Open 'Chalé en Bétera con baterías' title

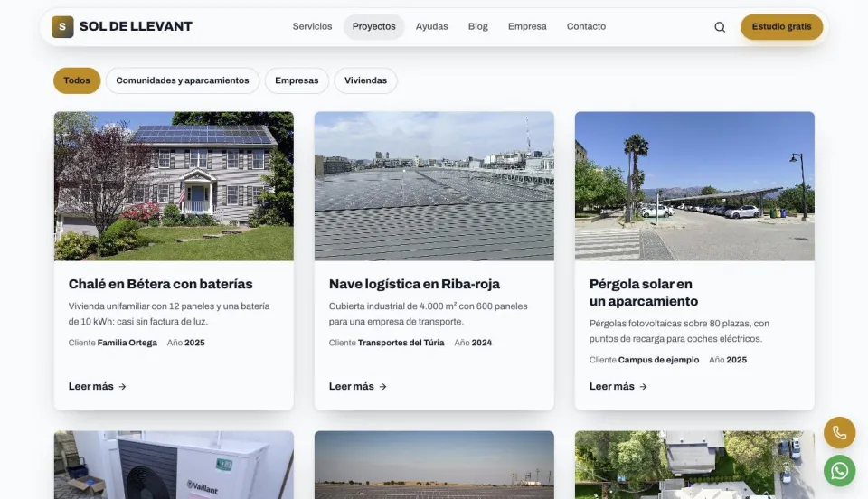(161, 284)
